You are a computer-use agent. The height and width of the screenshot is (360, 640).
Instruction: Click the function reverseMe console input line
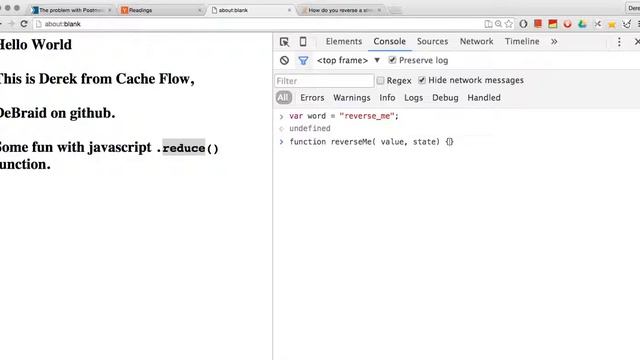click(x=371, y=142)
